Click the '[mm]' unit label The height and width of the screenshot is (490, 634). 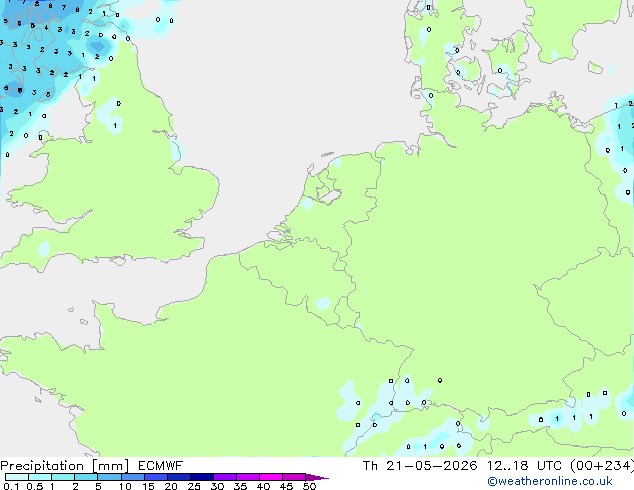(x=111, y=466)
